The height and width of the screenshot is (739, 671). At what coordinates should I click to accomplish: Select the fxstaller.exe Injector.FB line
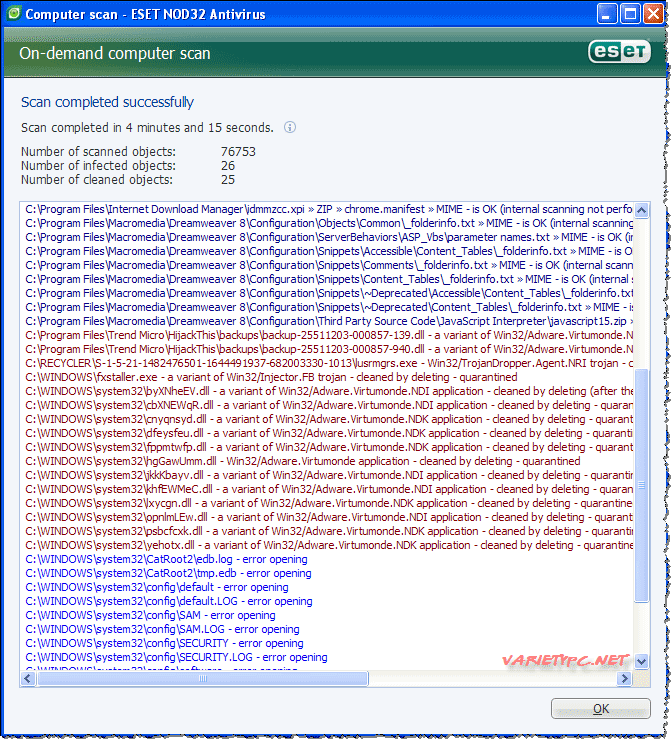(x=271, y=378)
